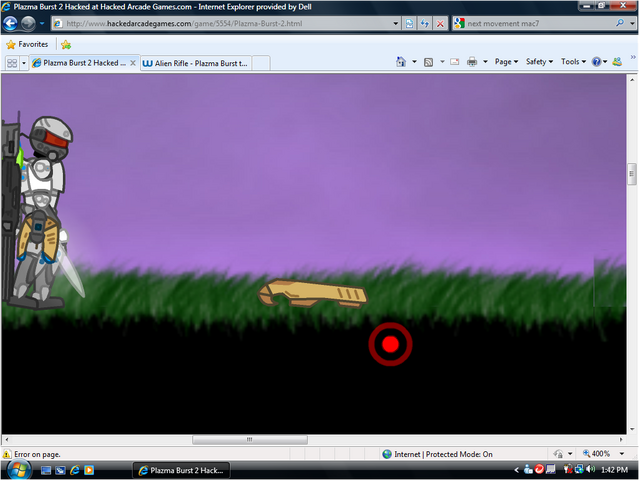Go back using the Back arrow button
This screenshot has height=480, width=639.
click(10, 23)
